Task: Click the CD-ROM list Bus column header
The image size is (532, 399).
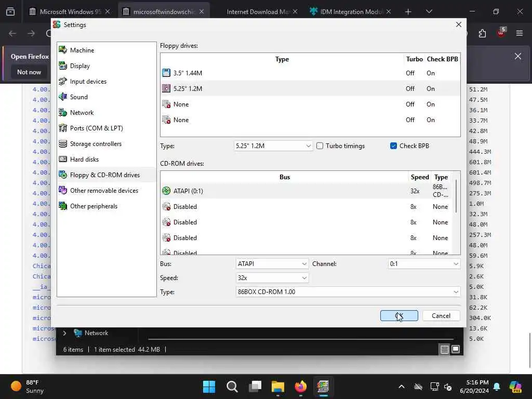Action: [x=285, y=177]
